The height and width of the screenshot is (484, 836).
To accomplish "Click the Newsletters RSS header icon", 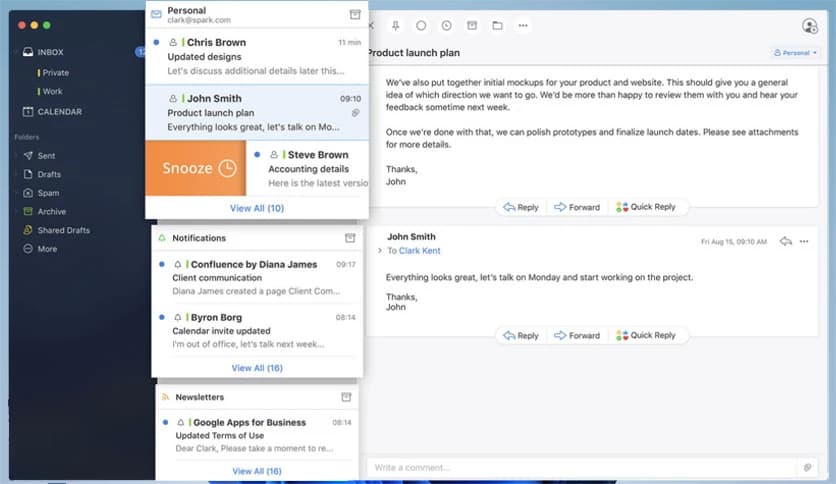I will (x=165, y=397).
